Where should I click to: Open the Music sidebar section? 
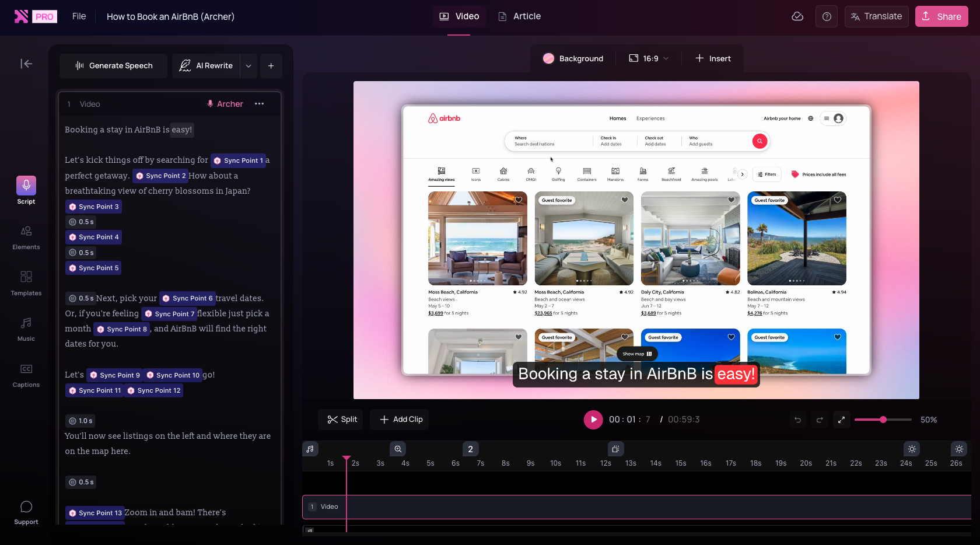[x=26, y=329]
